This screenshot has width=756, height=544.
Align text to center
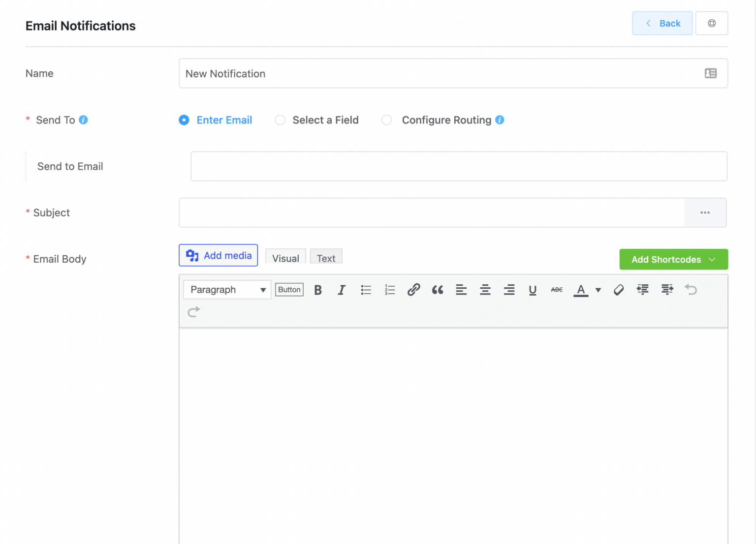485,290
